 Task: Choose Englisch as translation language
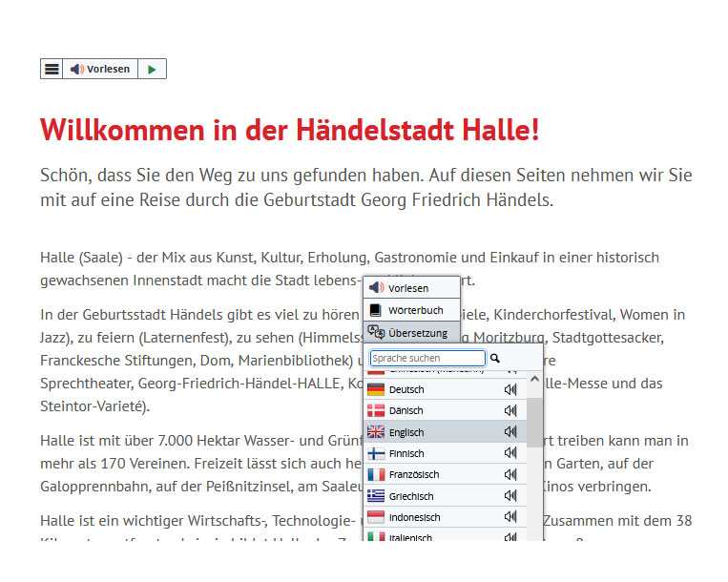click(x=446, y=432)
